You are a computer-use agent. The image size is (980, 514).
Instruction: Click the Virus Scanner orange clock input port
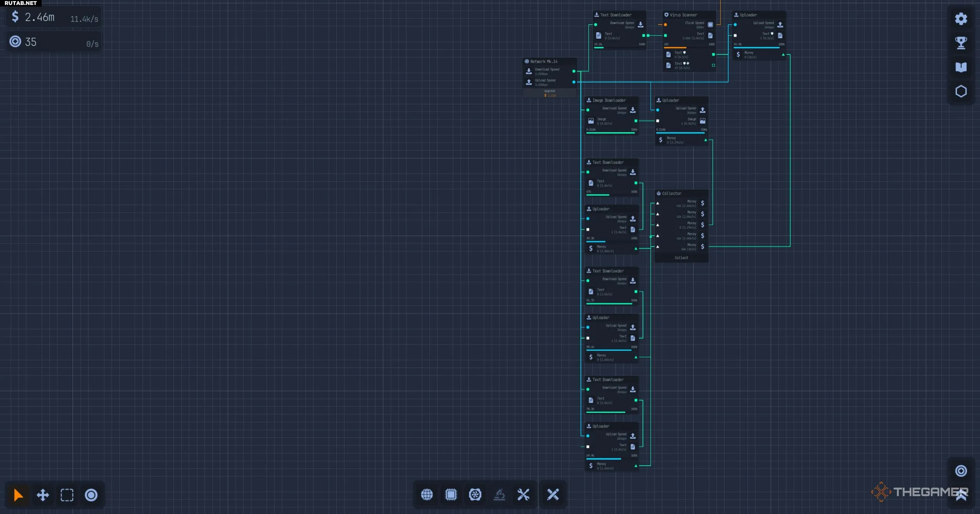(665, 25)
